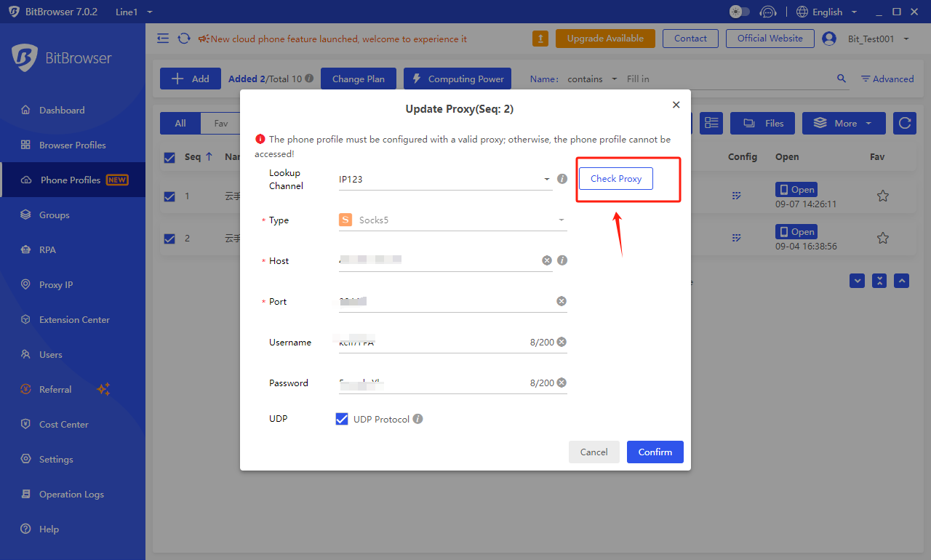931x560 pixels.
Task: Click the refresh icon in top bar
Action: click(184, 39)
